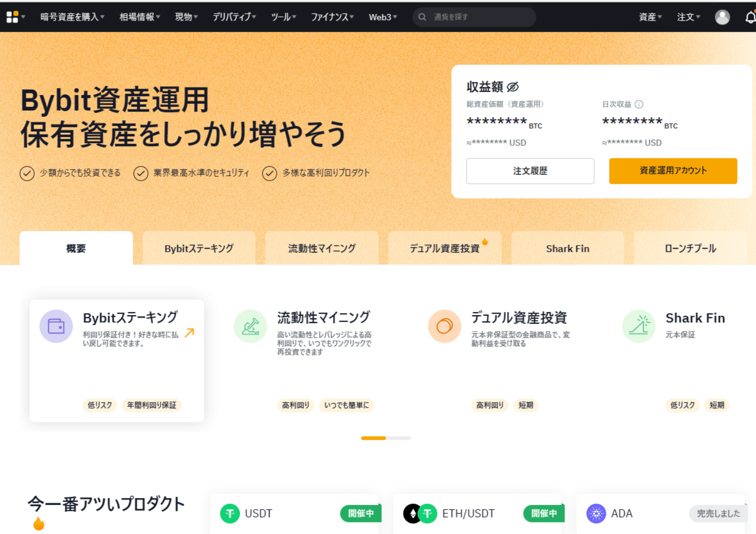Expand the ファイナンス dropdown menu
Viewport: 756px width, 534px height.
point(332,17)
